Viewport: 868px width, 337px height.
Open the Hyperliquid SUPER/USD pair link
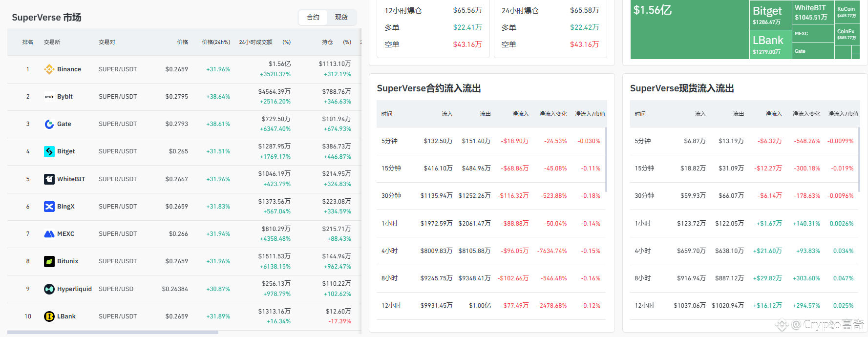(x=116, y=289)
